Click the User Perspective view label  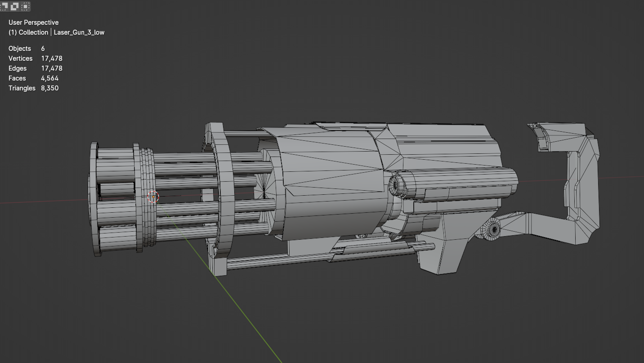[x=33, y=22]
